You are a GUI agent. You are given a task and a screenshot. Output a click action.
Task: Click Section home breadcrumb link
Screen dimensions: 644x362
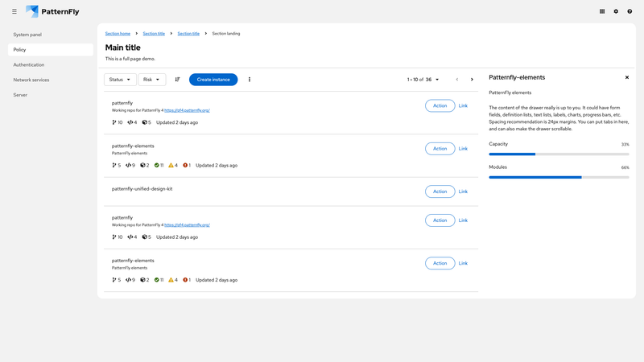[x=118, y=34]
